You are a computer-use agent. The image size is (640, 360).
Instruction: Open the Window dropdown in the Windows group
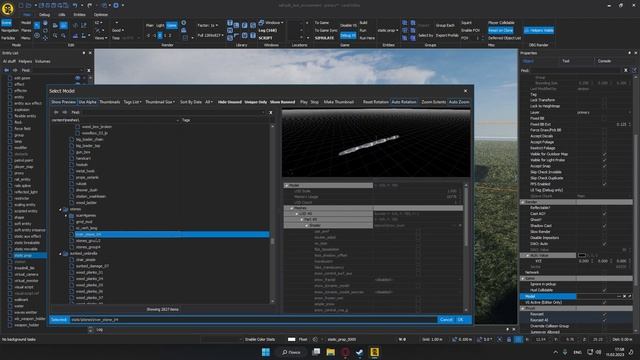coord(274,23)
